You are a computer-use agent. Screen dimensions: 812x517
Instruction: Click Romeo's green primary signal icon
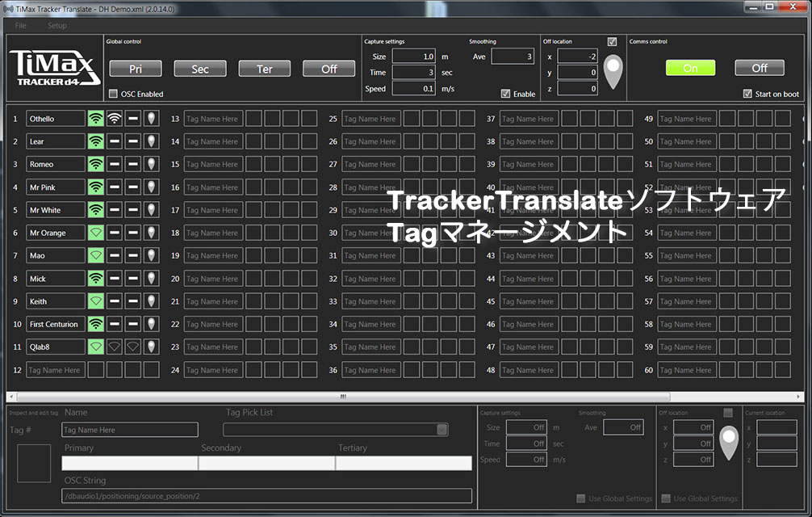[96, 164]
